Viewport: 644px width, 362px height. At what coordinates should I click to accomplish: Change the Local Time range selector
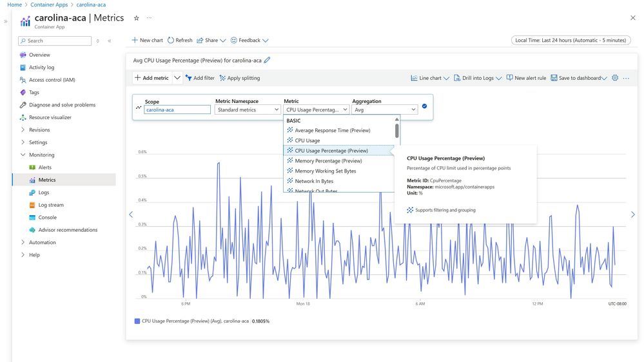click(x=571, y=40)
